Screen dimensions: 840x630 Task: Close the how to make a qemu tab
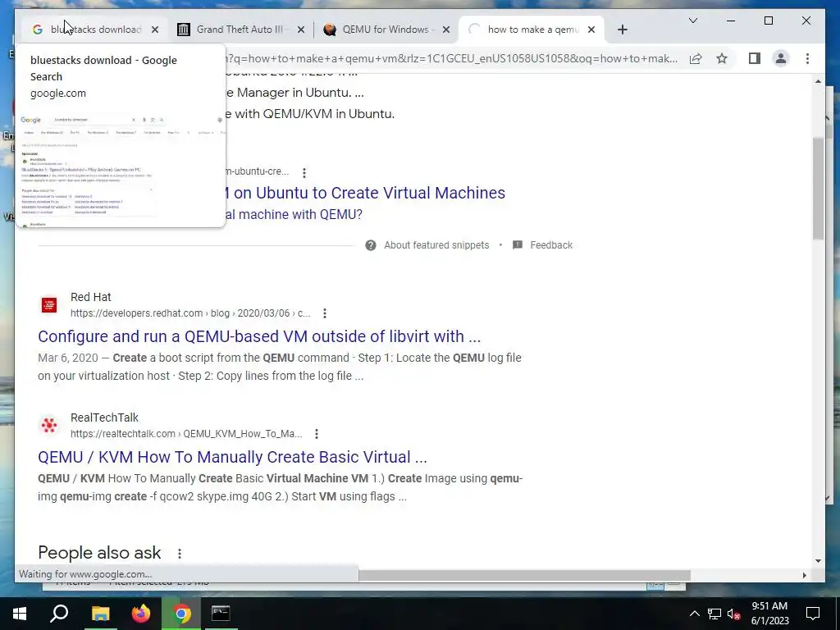point(591,30)
